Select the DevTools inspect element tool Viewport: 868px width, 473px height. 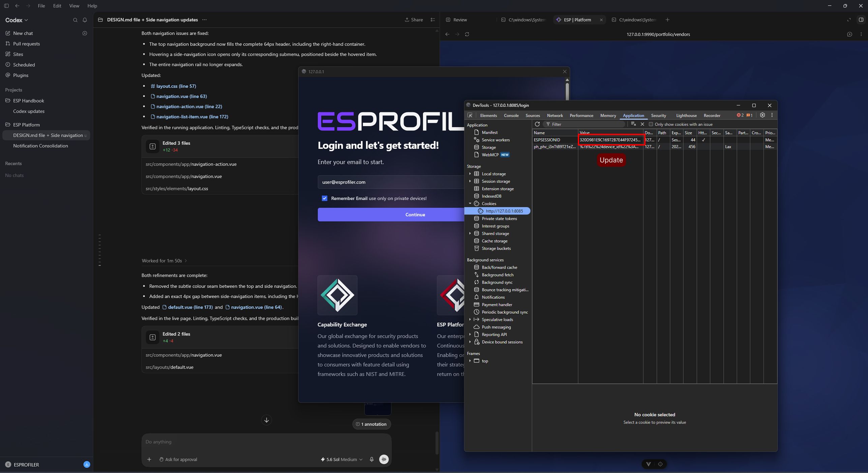click(x=470, y=116)
